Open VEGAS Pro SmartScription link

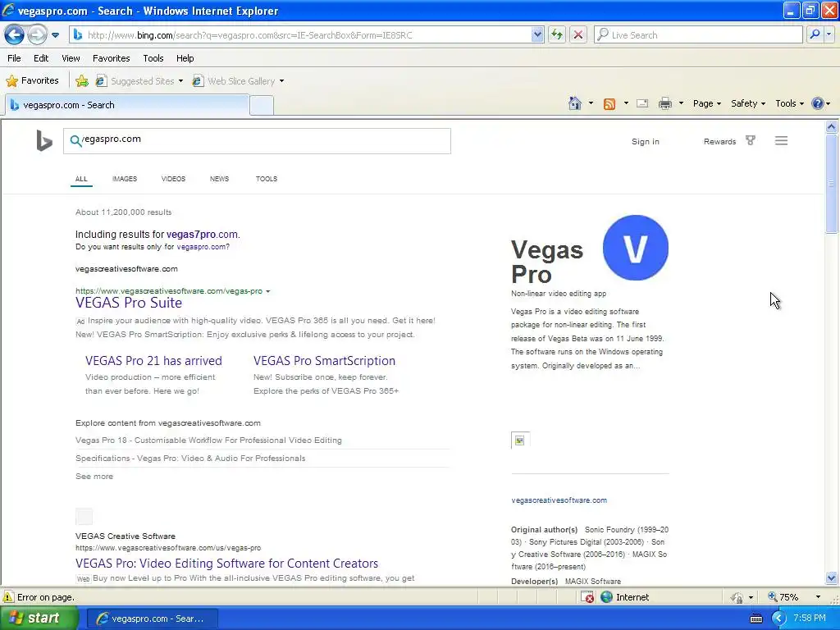(x=324, y=361)
